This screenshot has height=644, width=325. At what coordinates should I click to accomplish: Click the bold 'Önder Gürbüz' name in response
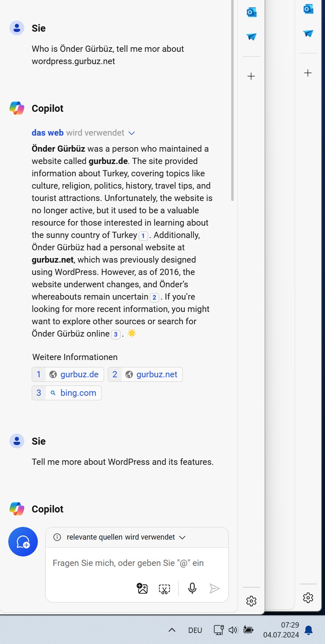tap(59, 148)
